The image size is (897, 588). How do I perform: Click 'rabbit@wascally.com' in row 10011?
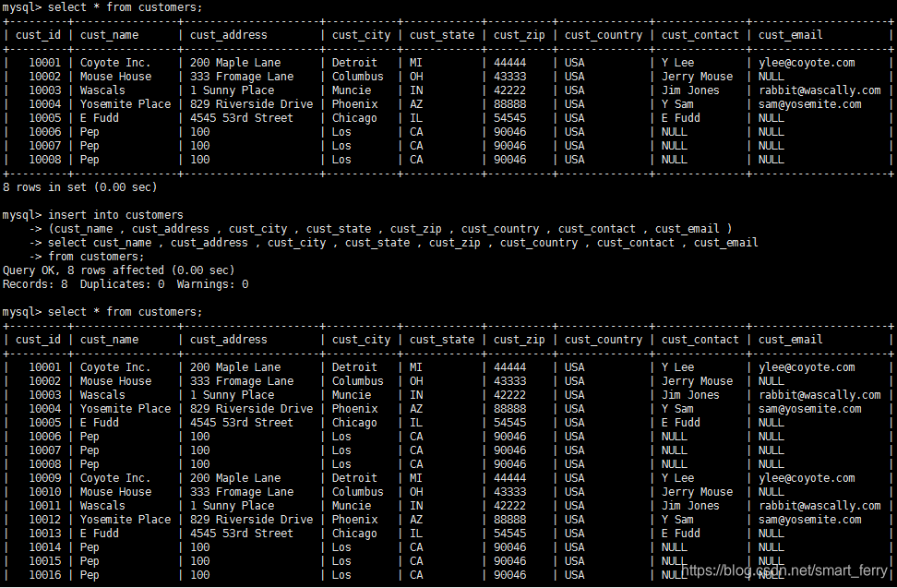[819, 506]
